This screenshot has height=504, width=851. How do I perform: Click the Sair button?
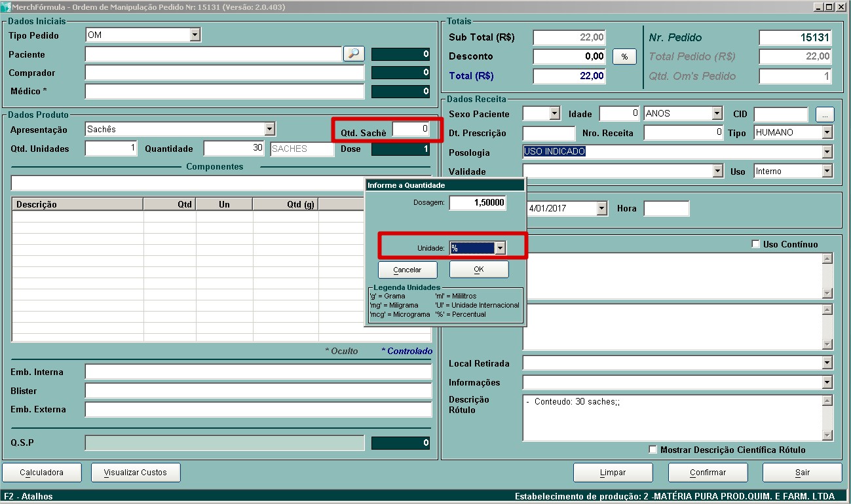[x=802, y=473]
